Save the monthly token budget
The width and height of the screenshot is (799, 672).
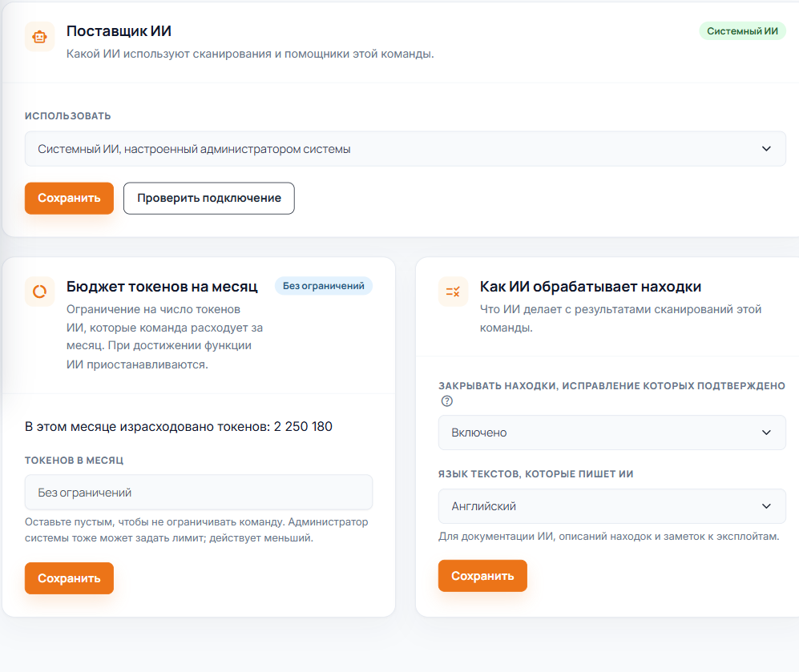(69, 578)
